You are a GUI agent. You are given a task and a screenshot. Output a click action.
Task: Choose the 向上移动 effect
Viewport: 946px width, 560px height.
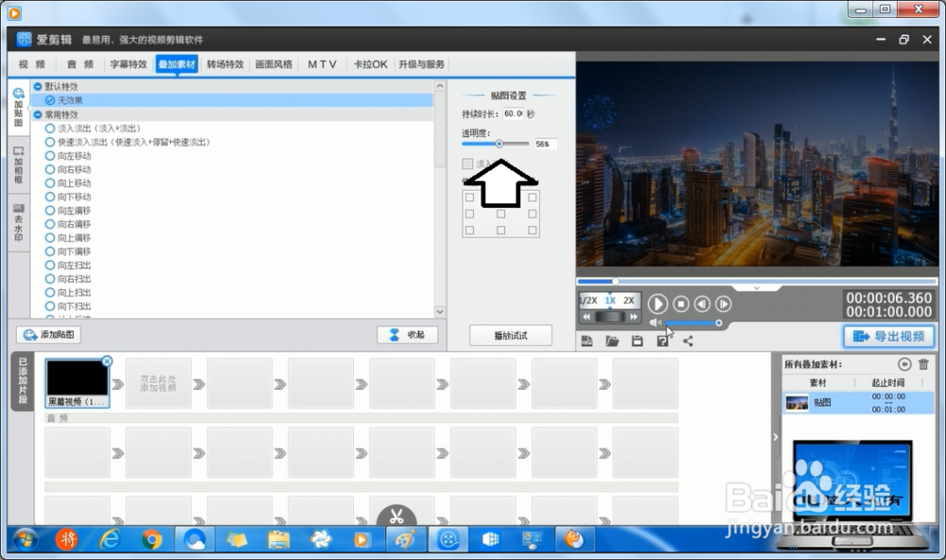point(68,183)
